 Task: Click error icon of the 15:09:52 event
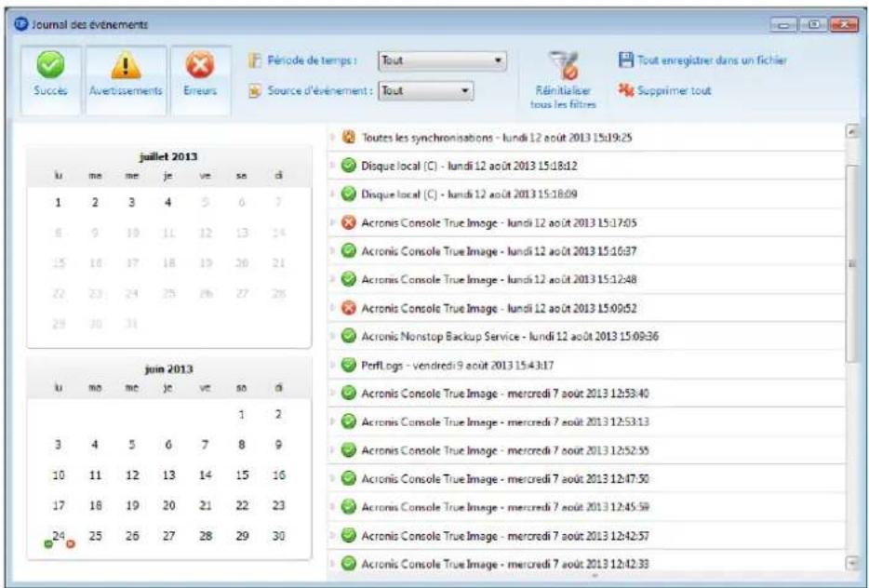[348, 308]
